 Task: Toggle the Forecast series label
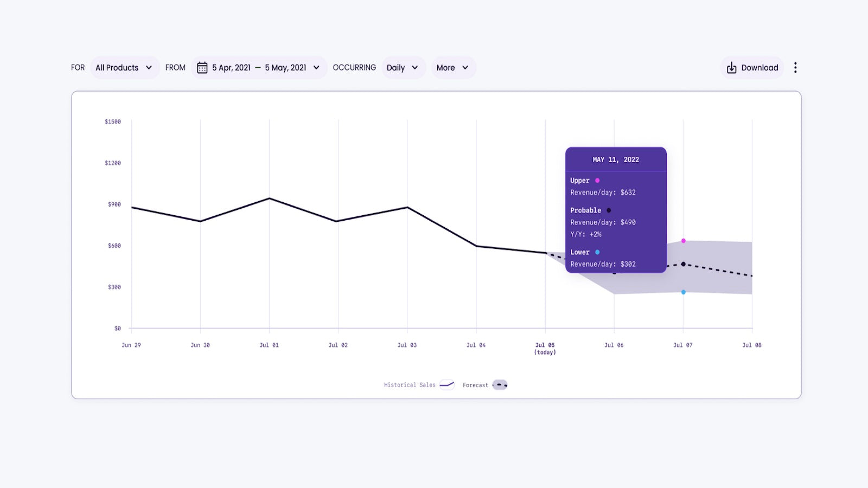pyautogui.click(x=475, y=385)
